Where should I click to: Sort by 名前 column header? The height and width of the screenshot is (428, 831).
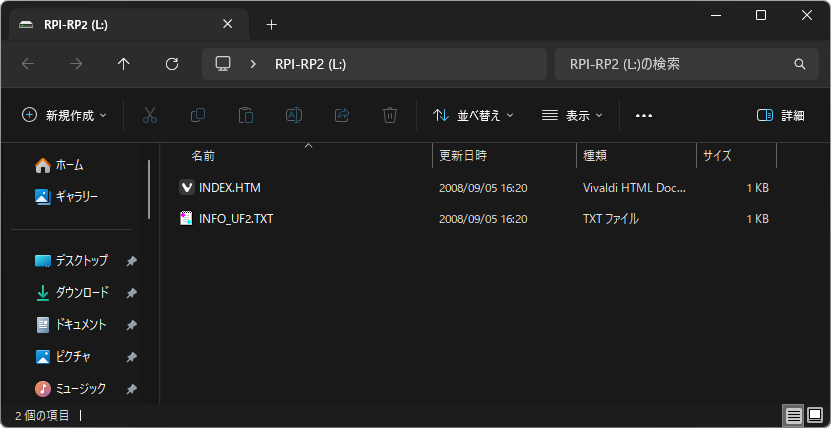coord(203,156)
